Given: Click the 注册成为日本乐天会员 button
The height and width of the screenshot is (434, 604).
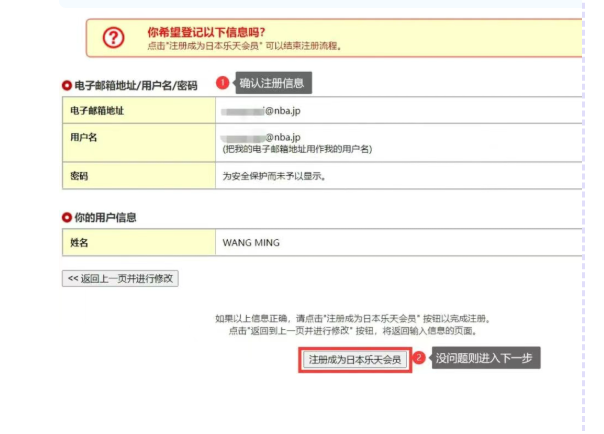Looking at the screenshot, I should (x=354, y=360).
